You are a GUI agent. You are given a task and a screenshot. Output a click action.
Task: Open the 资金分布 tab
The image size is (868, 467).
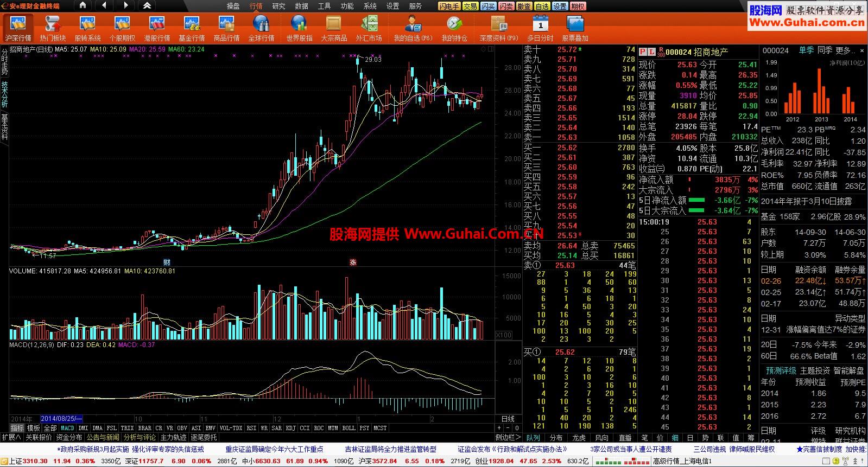[x=69, y=437]
